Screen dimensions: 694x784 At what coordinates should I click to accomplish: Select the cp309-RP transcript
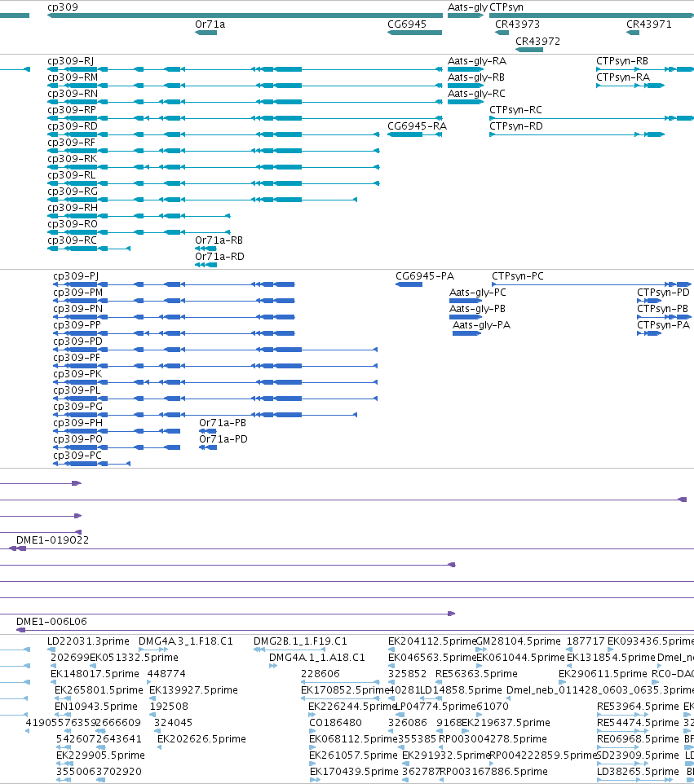click(x=72, y=110)
